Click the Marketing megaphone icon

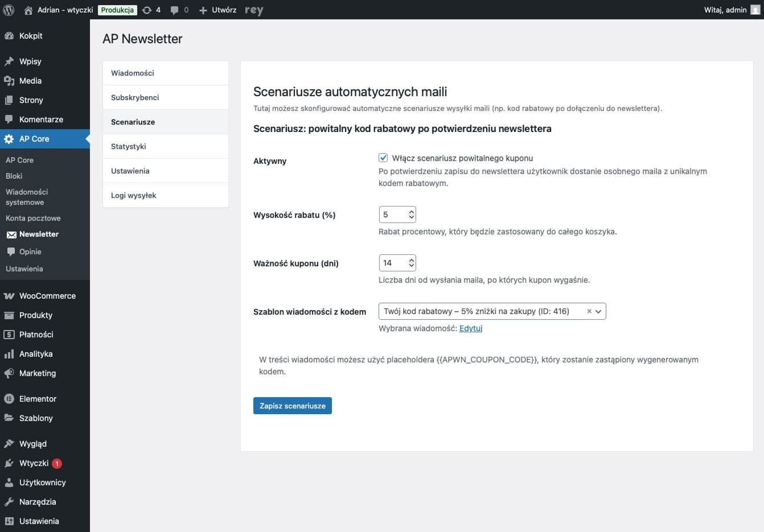pos(9,373)
